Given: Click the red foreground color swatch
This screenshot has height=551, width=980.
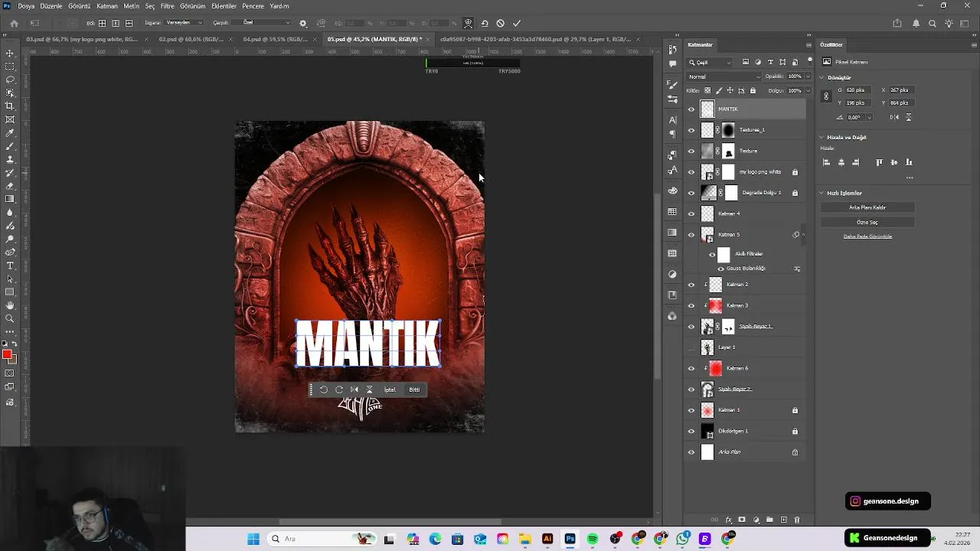Looking at the screenshot, I should tap(7, 354).
